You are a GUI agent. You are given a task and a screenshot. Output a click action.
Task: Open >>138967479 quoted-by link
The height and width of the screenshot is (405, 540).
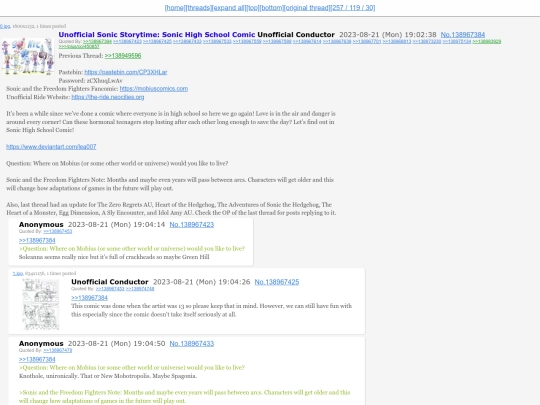58,351
